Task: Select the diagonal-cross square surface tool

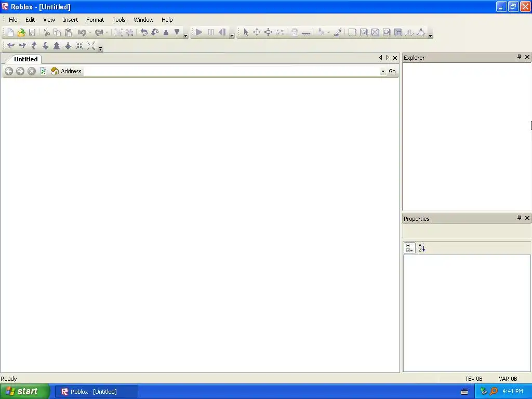Action: [x=375, y=33]
